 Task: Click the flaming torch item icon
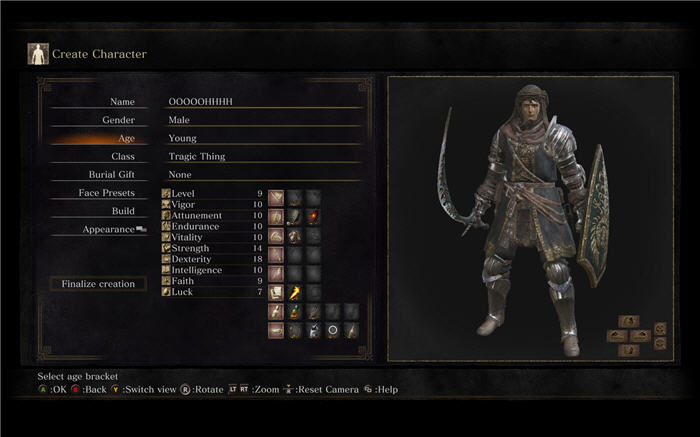tap(295, 293)
